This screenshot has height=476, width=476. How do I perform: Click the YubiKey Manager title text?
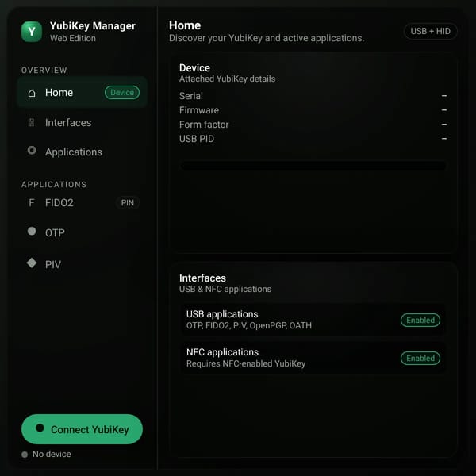[x=93, y=26]
